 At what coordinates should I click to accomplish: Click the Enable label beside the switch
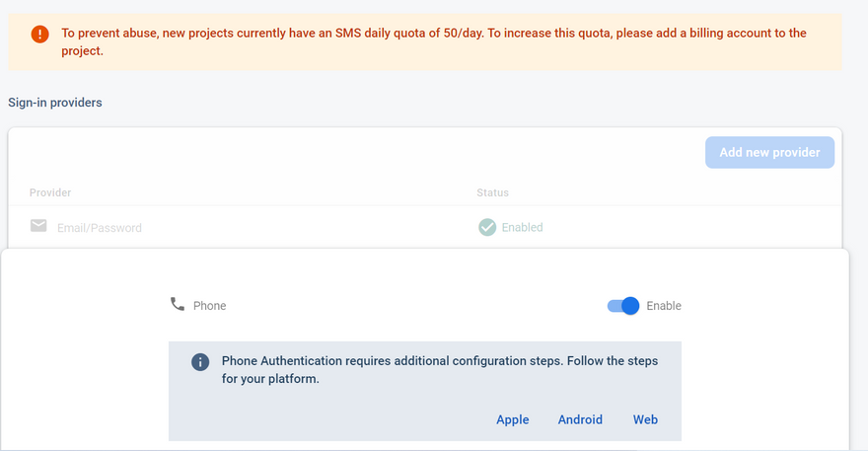(664, 306)
